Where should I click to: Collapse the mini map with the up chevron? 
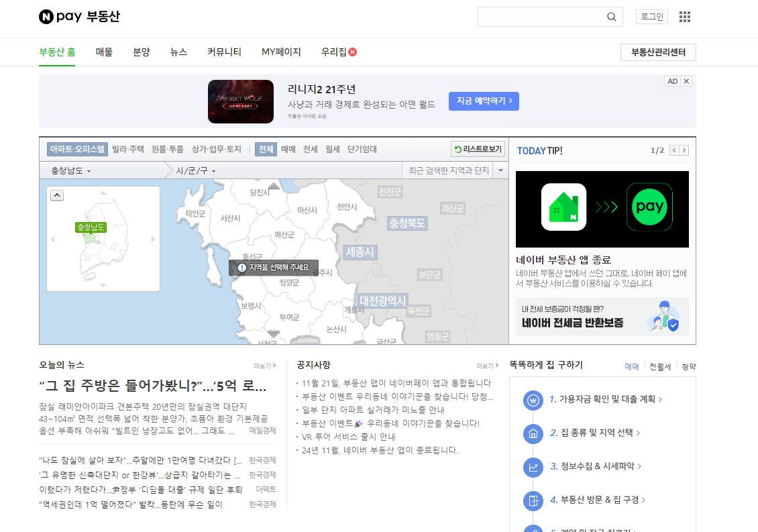point(57,195)
